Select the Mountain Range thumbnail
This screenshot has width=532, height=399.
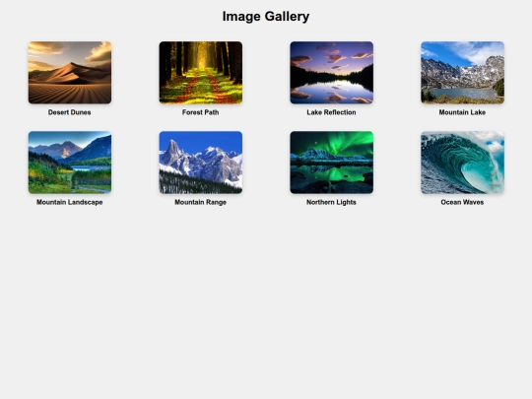pos(201,163)
